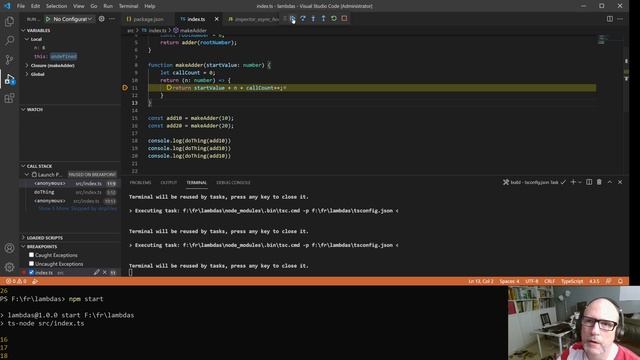Open the Source Control view
640x360 pixels.
click(x=9, y=60)
